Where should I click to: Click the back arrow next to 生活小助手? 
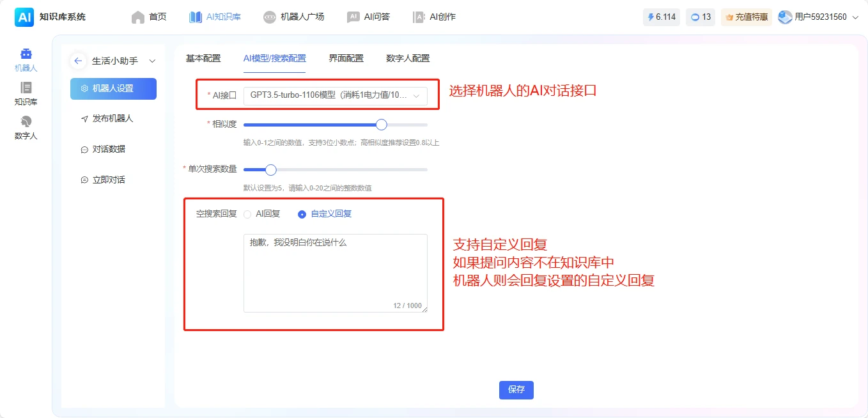click(x=77, y=60)
